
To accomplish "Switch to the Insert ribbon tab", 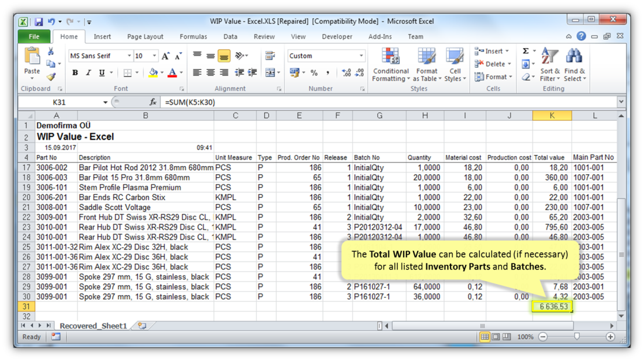I will tap(102, 36).
